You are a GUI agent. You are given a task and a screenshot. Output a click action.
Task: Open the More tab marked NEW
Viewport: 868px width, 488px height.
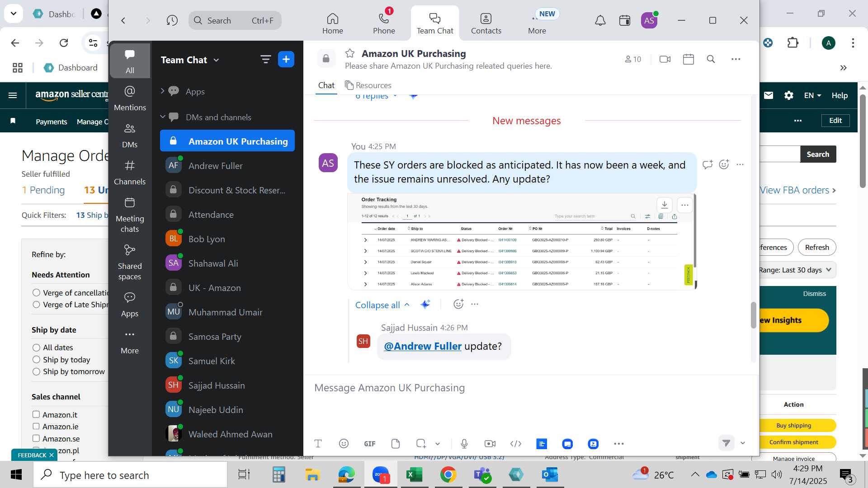[537, 23]
